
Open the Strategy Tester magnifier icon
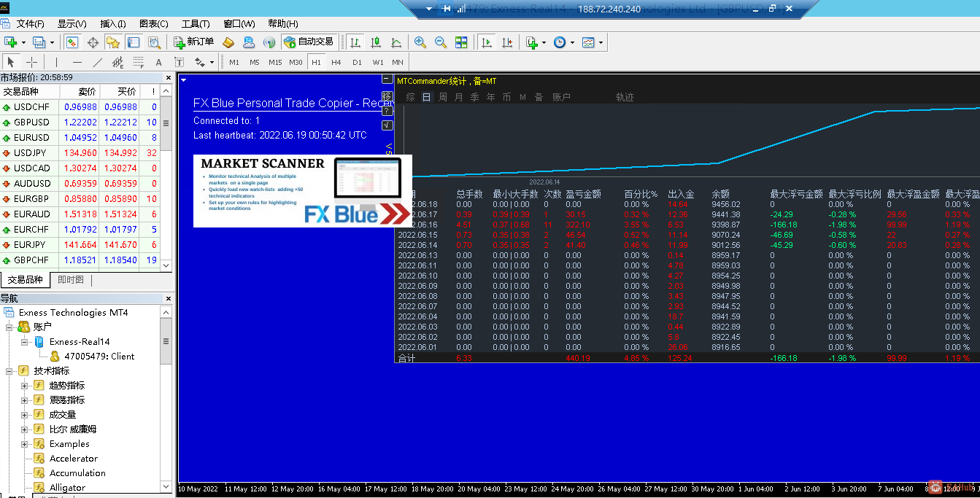pos(154,42)
